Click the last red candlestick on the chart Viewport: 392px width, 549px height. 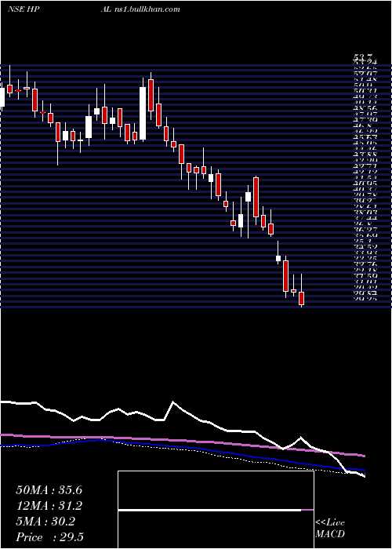302,298
